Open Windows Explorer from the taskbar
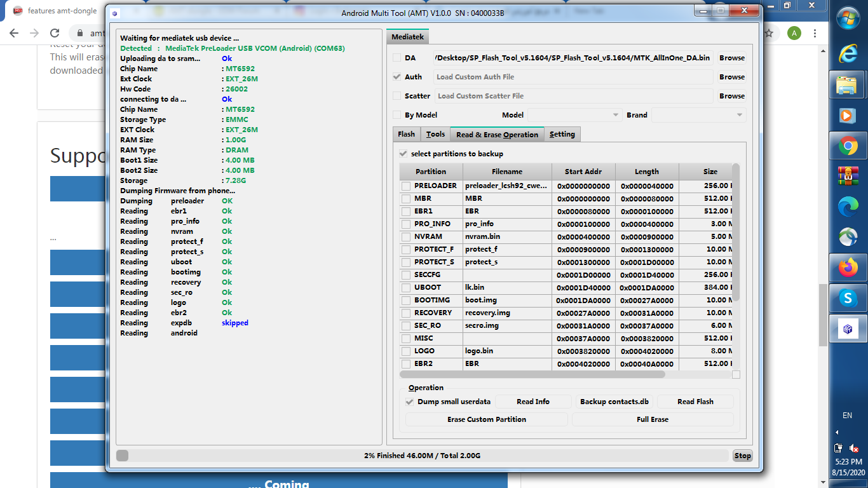868x488 pixels. click(848, 85)
